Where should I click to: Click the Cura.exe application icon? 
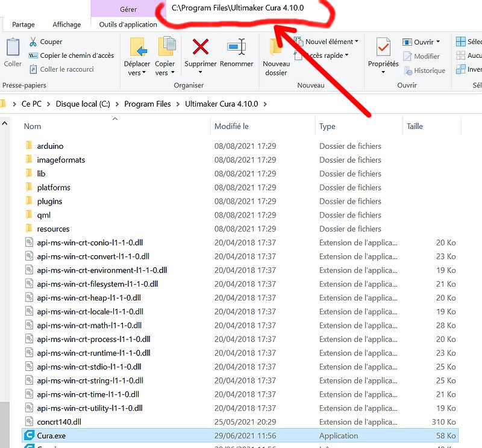29,435
